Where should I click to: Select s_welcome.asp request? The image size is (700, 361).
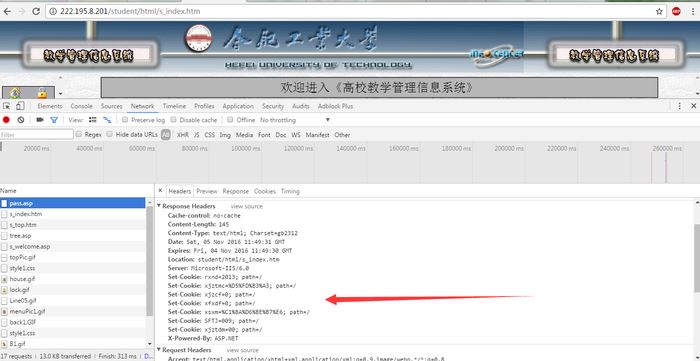pyautogui.click(x=72, y=246)
